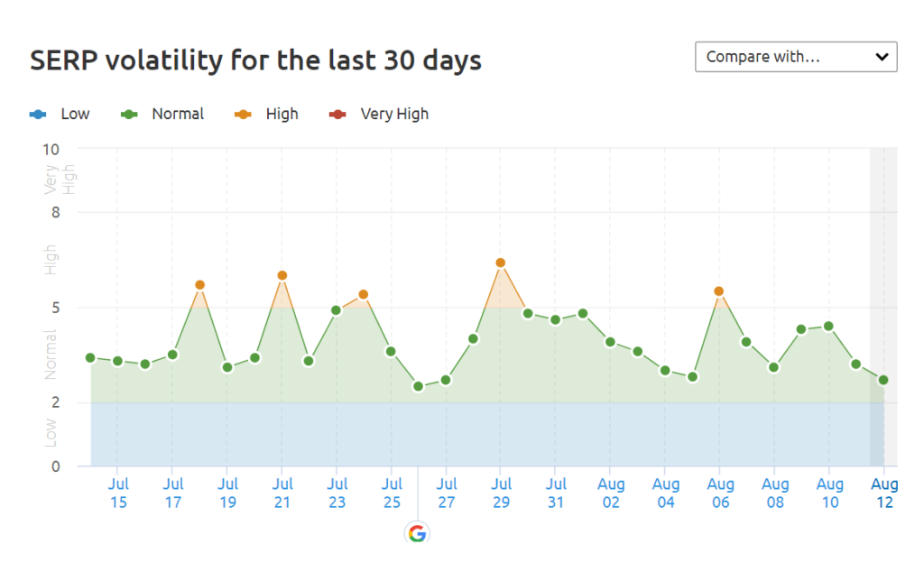924x572 pixels.
Task: Click the "Normal" label on the vertical axis
Action: point(50,352)
